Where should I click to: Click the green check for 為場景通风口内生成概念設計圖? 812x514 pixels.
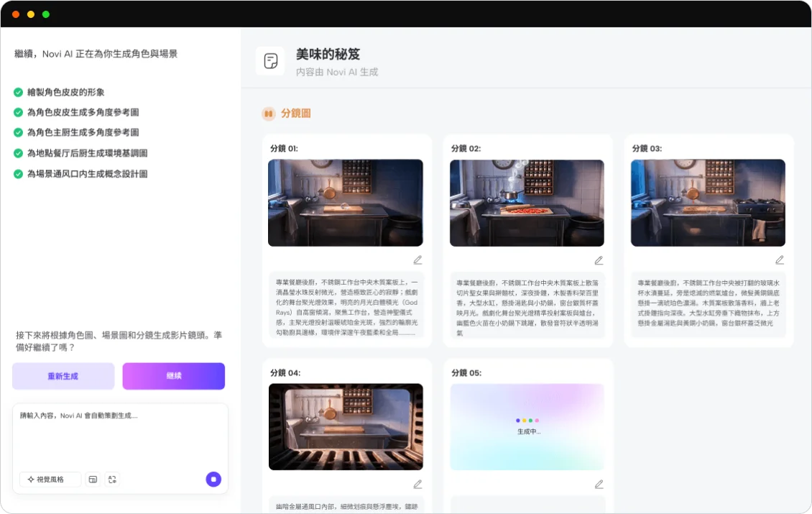18,174
